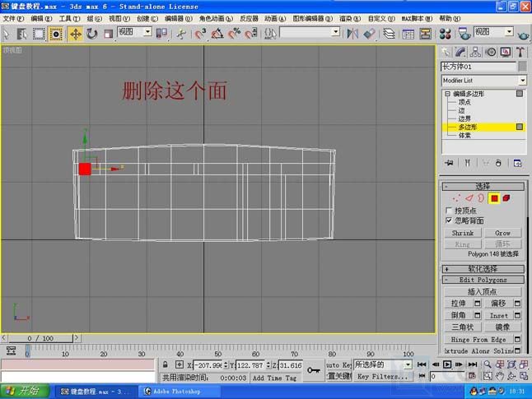The height and width of the screenshot is (399, 532).
Task: Click Pin Stack icon below modifier stack
Action: (x=449, y=163)
